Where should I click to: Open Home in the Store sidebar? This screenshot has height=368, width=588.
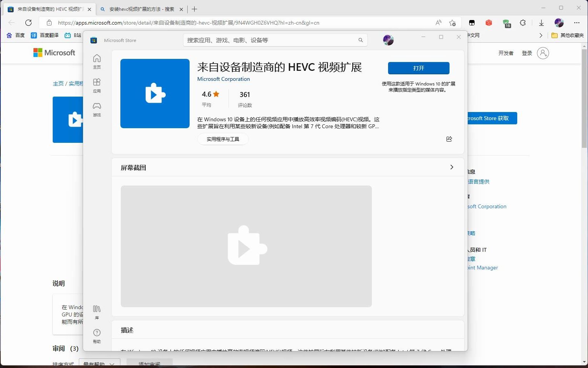click(x=97, y=62)
